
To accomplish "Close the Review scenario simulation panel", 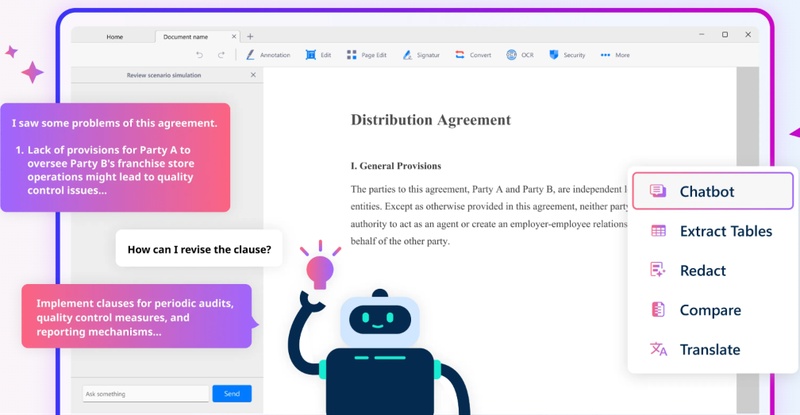I will click(253, 75).
